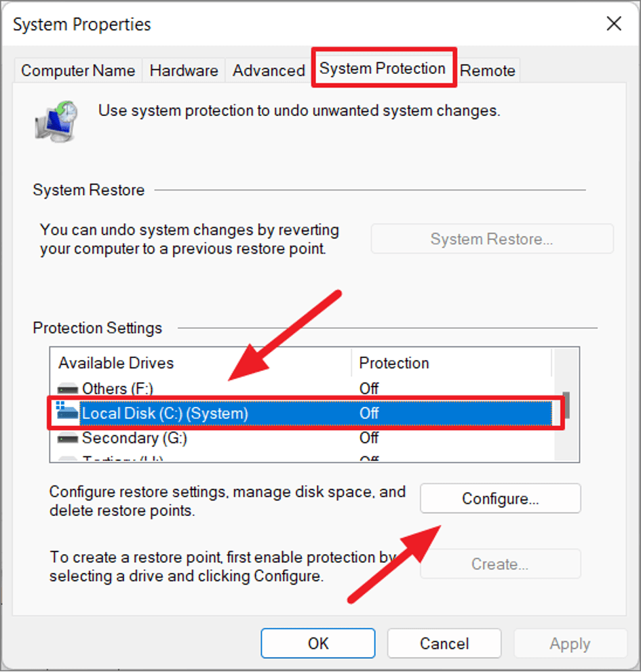Cancel the System Properties dialog

pyautogui.click(x=444, y=643)
